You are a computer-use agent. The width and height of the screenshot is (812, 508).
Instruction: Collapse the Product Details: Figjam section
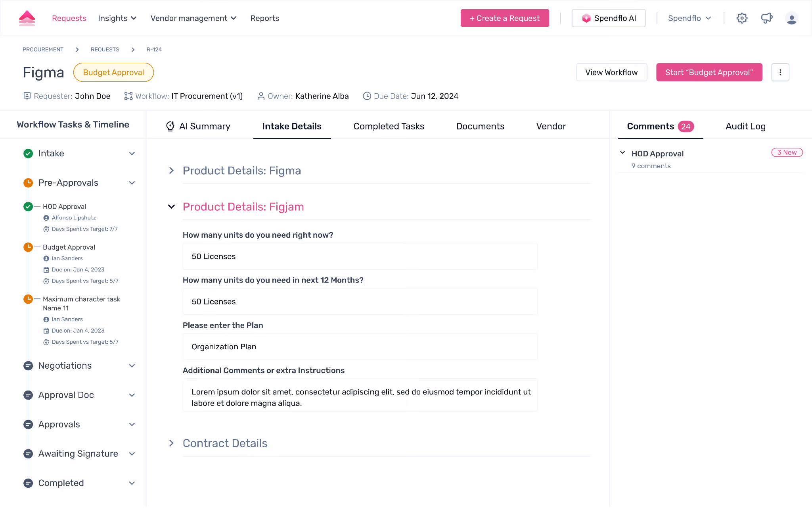[171, 207]
